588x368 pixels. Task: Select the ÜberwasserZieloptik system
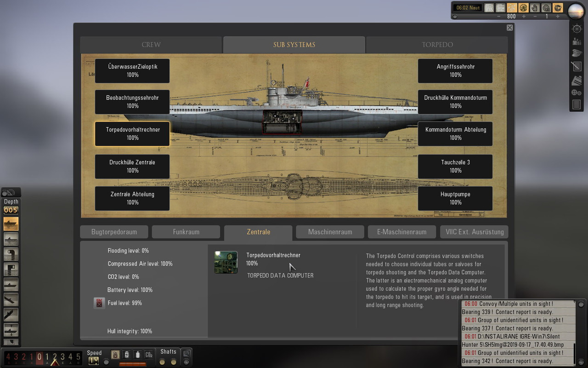(x=132, y=71)
